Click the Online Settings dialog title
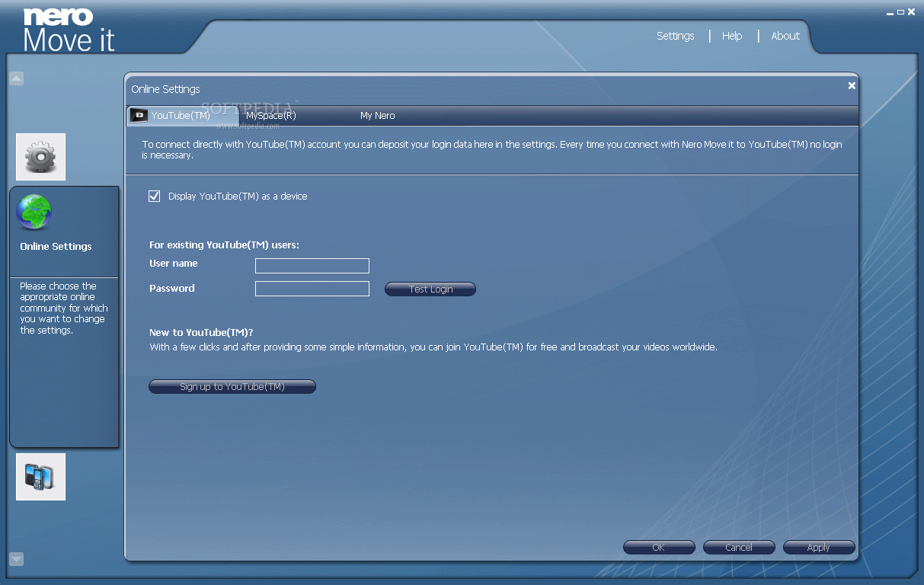Image resolution: width=924 pixels, height=585 pixels. click(x=165, y=89)
